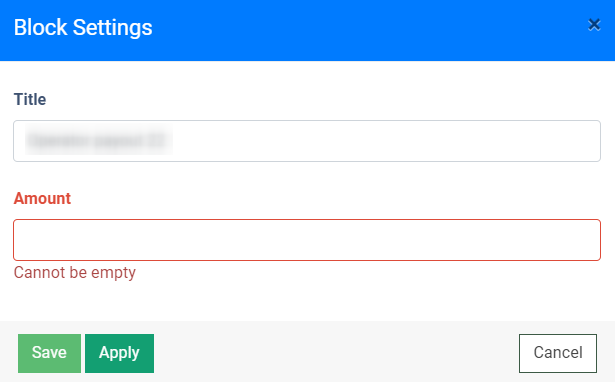Viewport: 615px width, 382px height.
Task: Place cursor in red-bordered Amount box
Action: (x=307, y=240)
